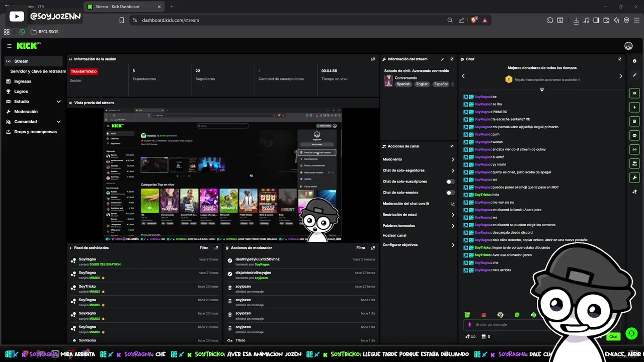This screenshot has height=362, width=644.
Task: Show next top donors with right arrow
Action: [x=620, y=76]
